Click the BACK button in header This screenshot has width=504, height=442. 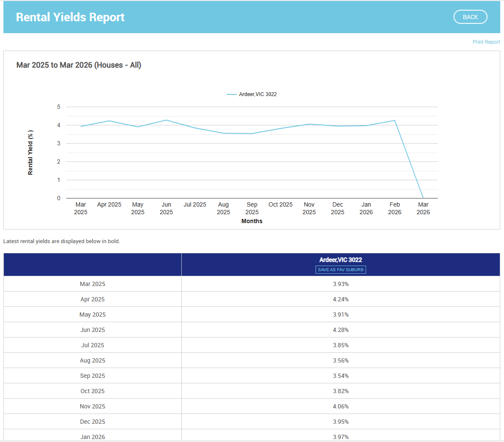pos(470,17)
